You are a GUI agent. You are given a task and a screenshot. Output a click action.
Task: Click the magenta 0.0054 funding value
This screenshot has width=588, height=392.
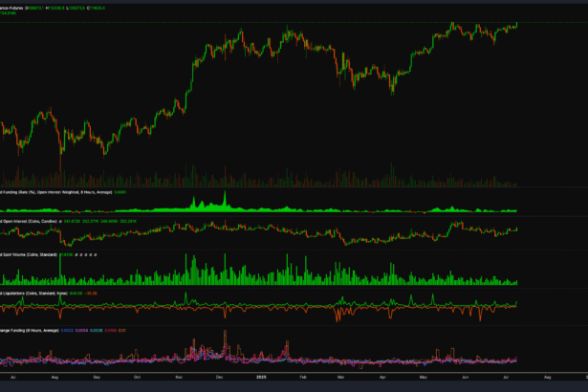coord(81,330)
